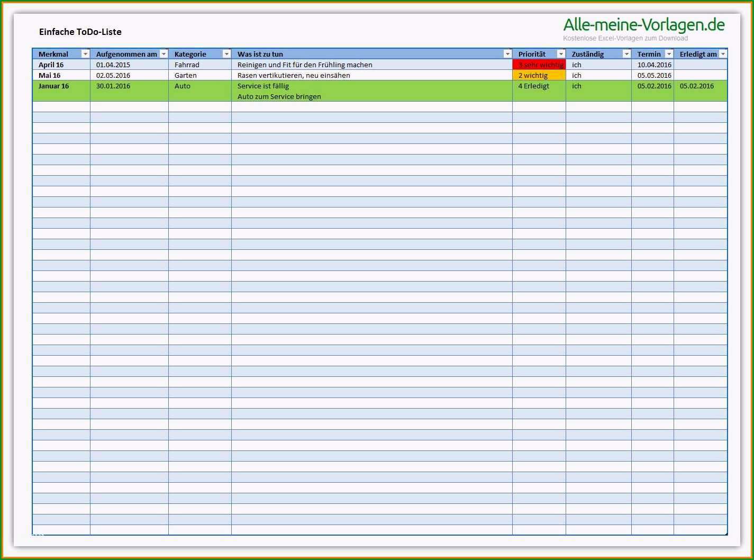Select the orange '2 wichtig' priority cell
The width and height of the screenshot is (754, 560).
(x=539, y=75)
